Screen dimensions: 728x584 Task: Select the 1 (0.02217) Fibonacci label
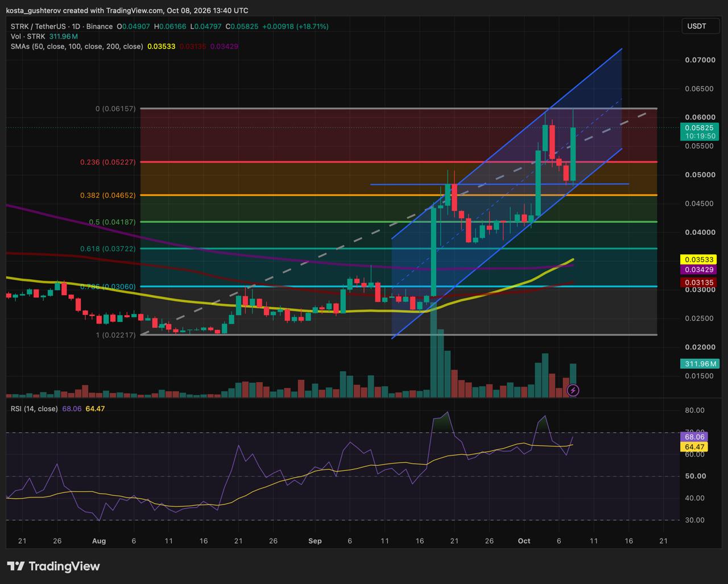[x=116, y=335]
